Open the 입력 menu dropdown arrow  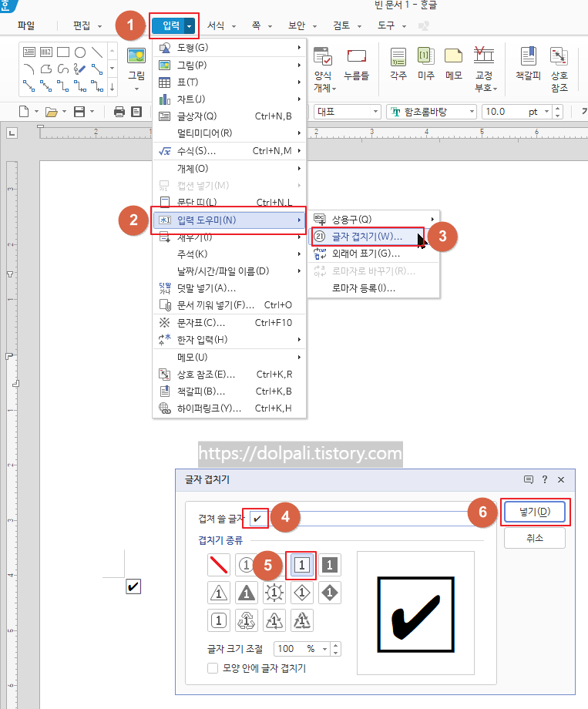point(190,26)
